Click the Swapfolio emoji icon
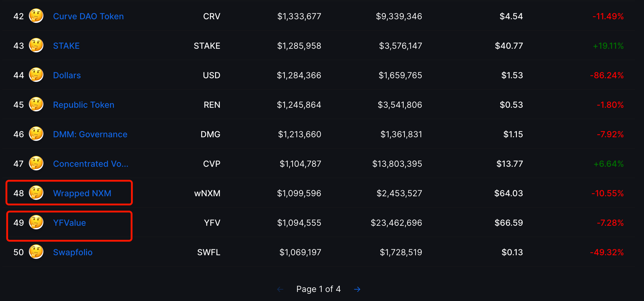 (x=36, y=252)
